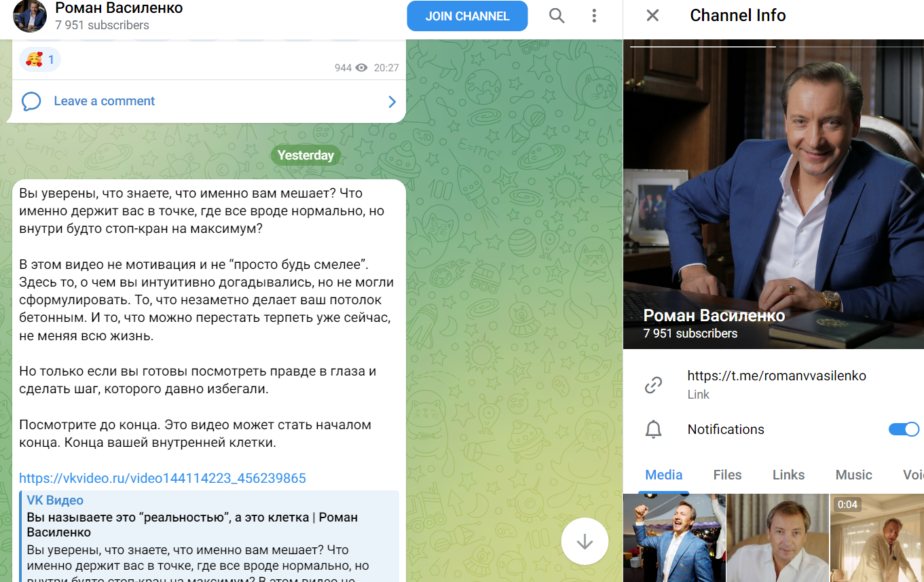Viewport: 924px width, 582px height.
Task: Click the Channel Info panel heading
Action: [x=738, y=16]
